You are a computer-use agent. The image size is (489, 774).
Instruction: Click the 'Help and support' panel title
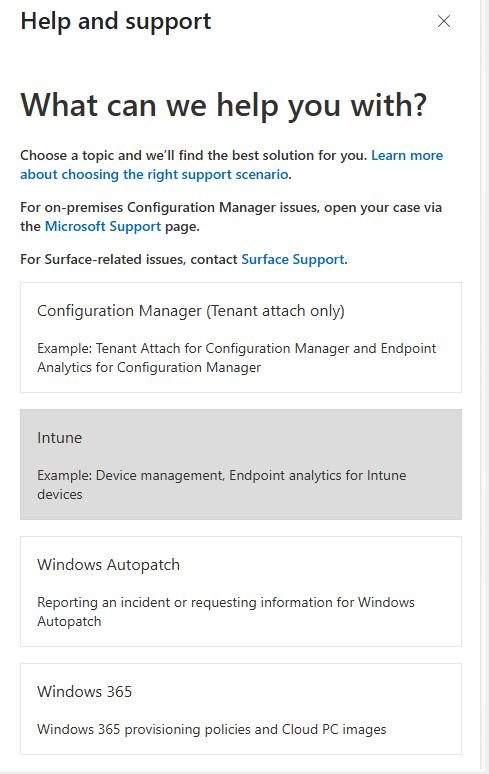point(116,22)
